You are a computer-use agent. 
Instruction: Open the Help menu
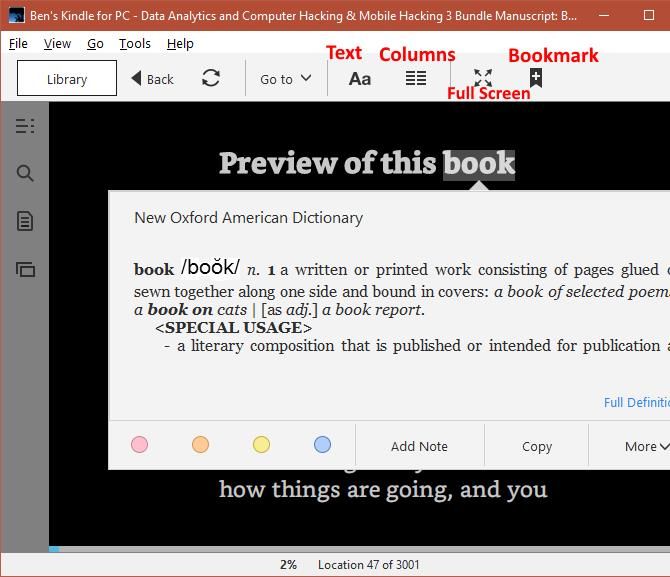tap(180, 44)
